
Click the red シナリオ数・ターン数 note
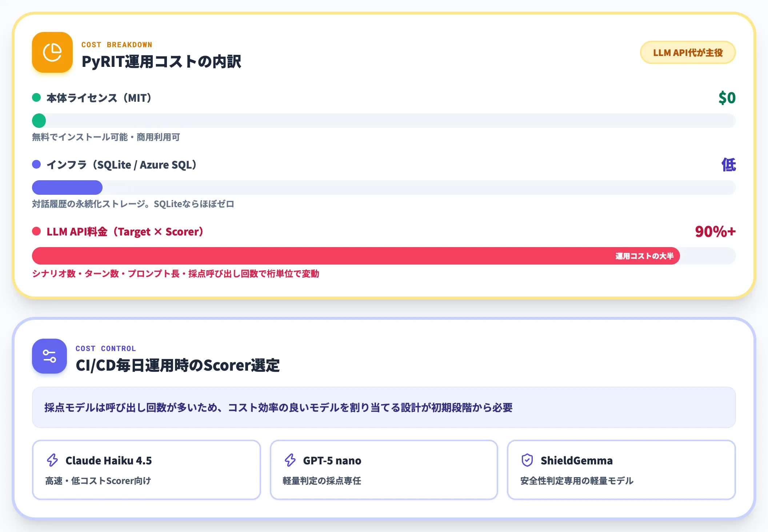point(176,274)
